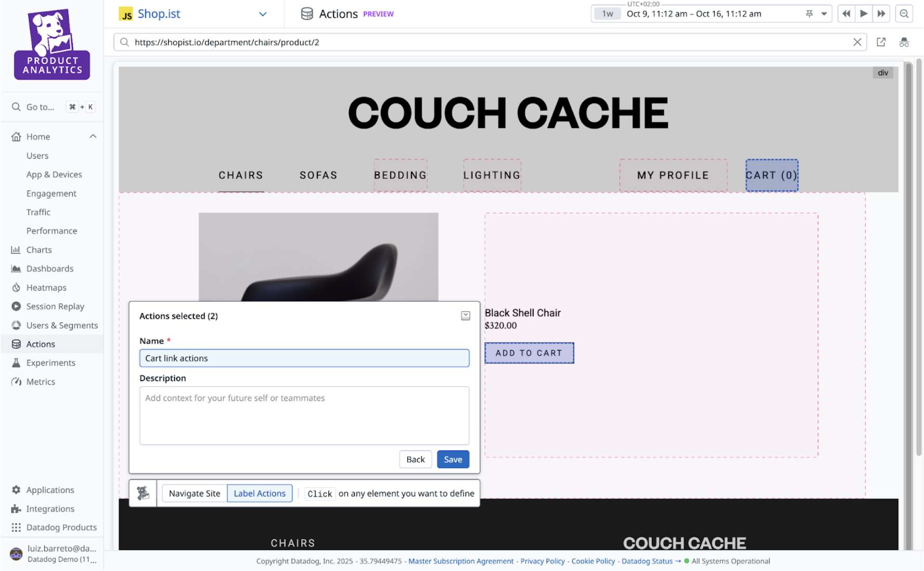Collapse the Home sidebar section
Screen dimensions: 924x571
[x=93, y=136]
